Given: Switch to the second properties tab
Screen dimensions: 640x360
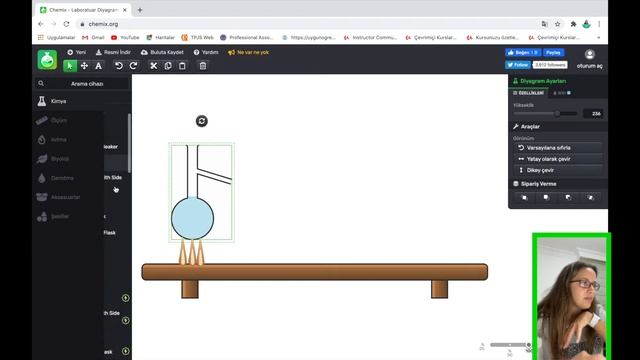Looking at the screenshot, I should click(562, 93).
